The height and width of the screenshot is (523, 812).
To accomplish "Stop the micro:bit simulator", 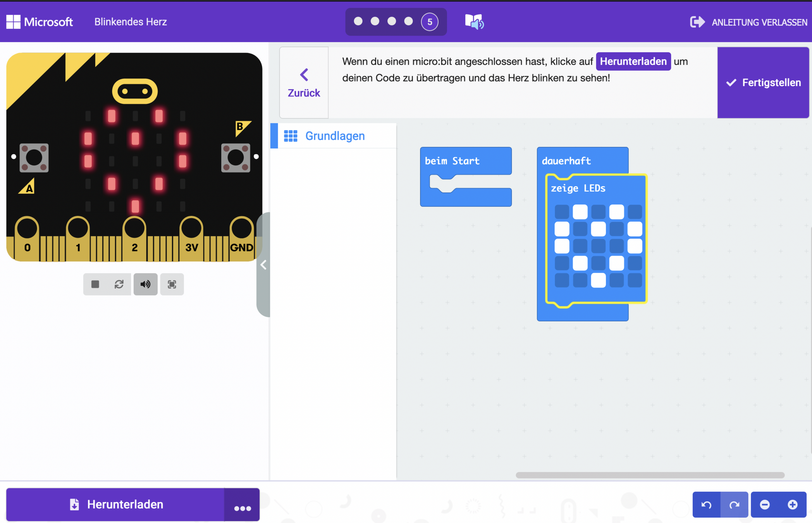I will point(95,284).
